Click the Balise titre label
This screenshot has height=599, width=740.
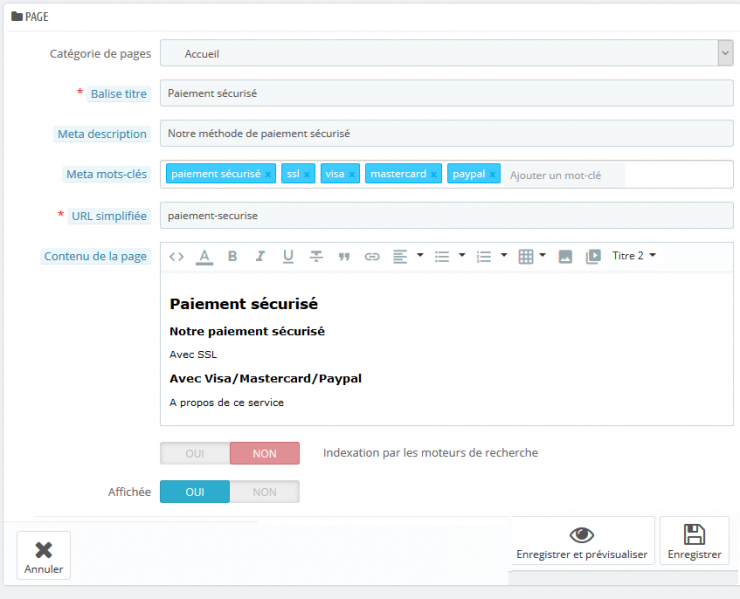tap(118, 94)
